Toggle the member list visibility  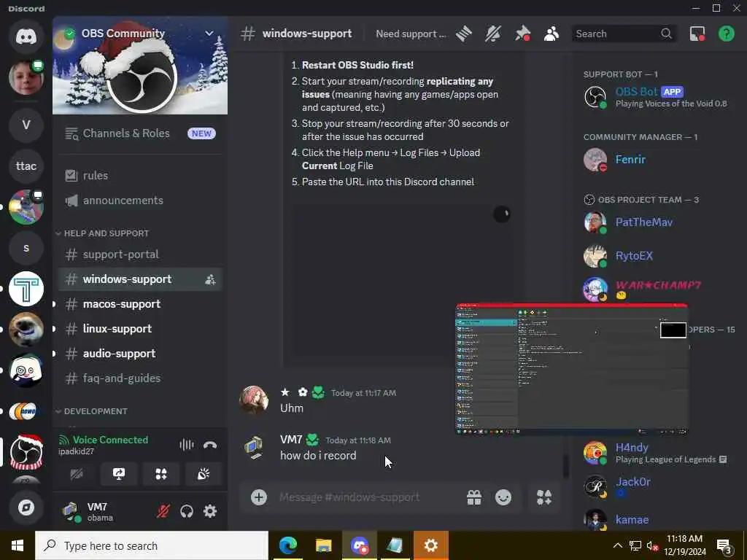click(x=551, y=34)
